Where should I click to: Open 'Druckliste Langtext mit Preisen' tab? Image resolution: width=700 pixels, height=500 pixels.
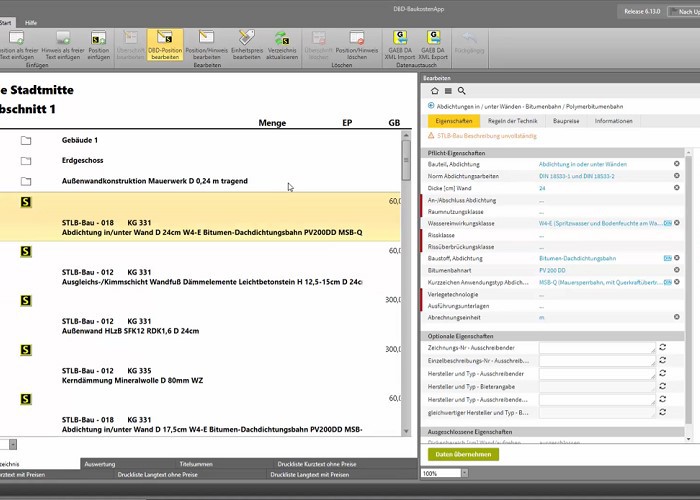[x=309, y=475]
